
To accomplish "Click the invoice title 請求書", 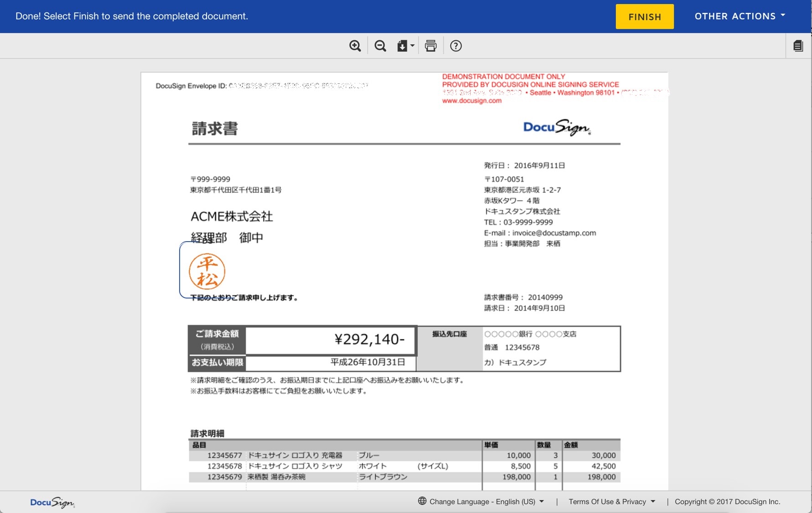I will 215,129.
